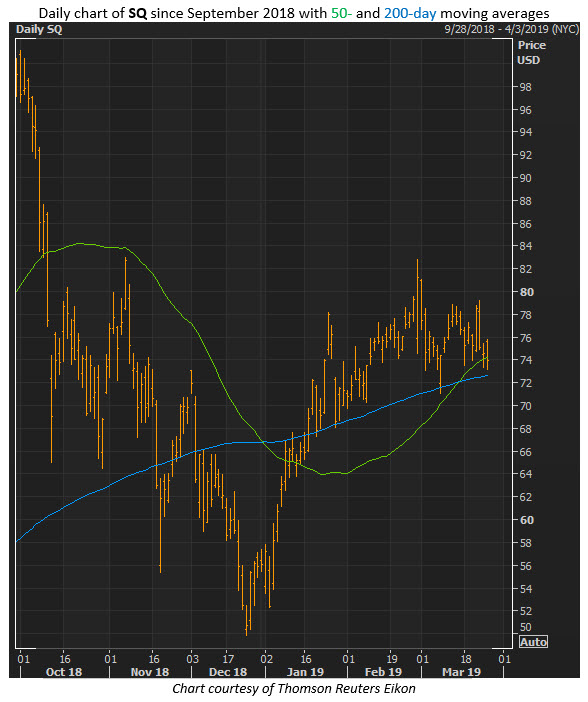This screenshot has height=702, width=588.
Task: Select the 'Mar 19' month label
Action: [461, 672]
